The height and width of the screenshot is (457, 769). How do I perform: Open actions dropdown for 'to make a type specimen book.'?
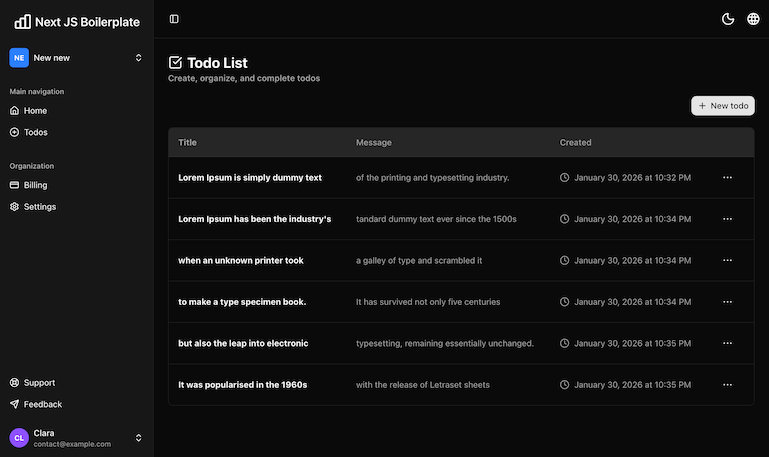coord(727,301)
